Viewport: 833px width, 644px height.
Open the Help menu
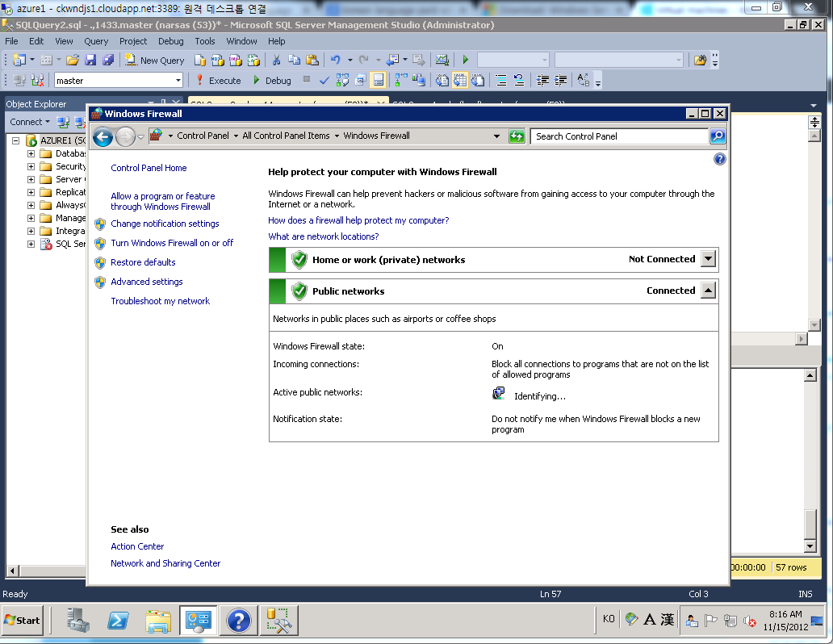pos(276,41)
